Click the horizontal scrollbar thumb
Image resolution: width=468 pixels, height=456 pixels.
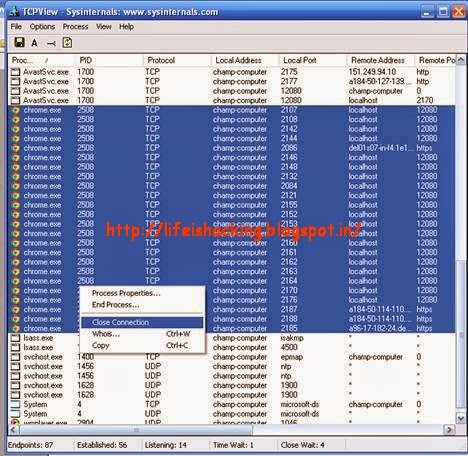[136, 430]
